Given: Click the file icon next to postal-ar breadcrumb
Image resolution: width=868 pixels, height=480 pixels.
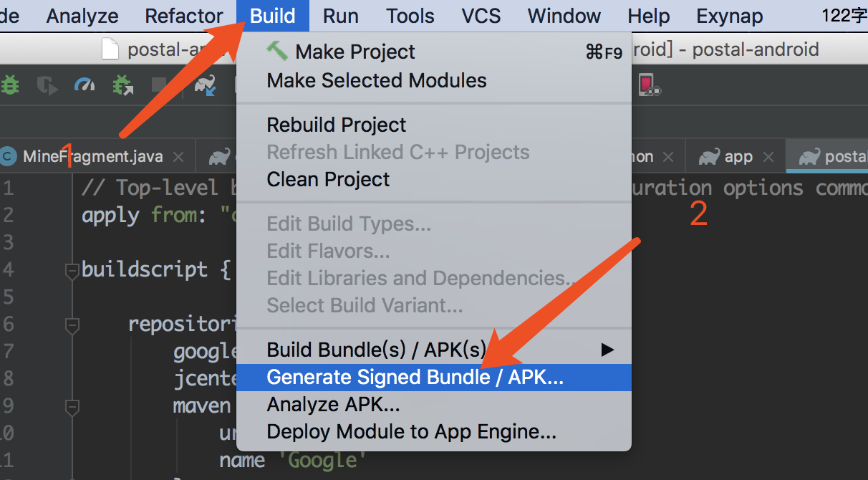Looking at the screenshot, I should click(110, 49).
